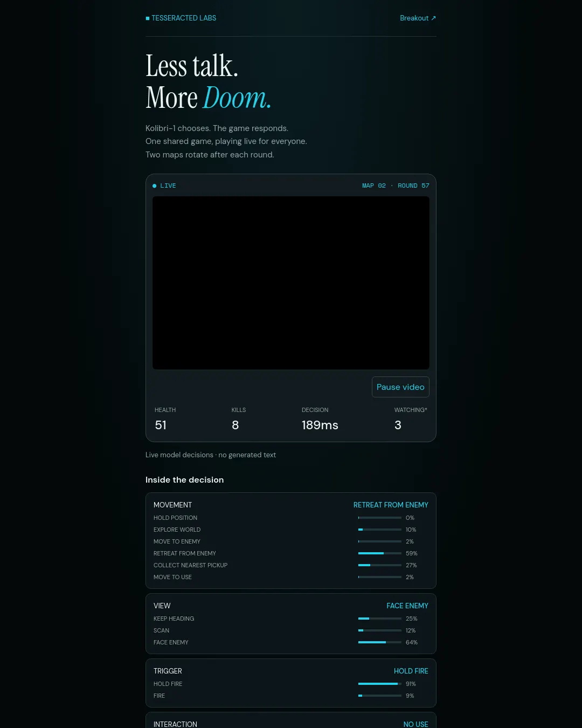Click the SCAN row label
Screen dimensions: 582x728
(161, 630)
